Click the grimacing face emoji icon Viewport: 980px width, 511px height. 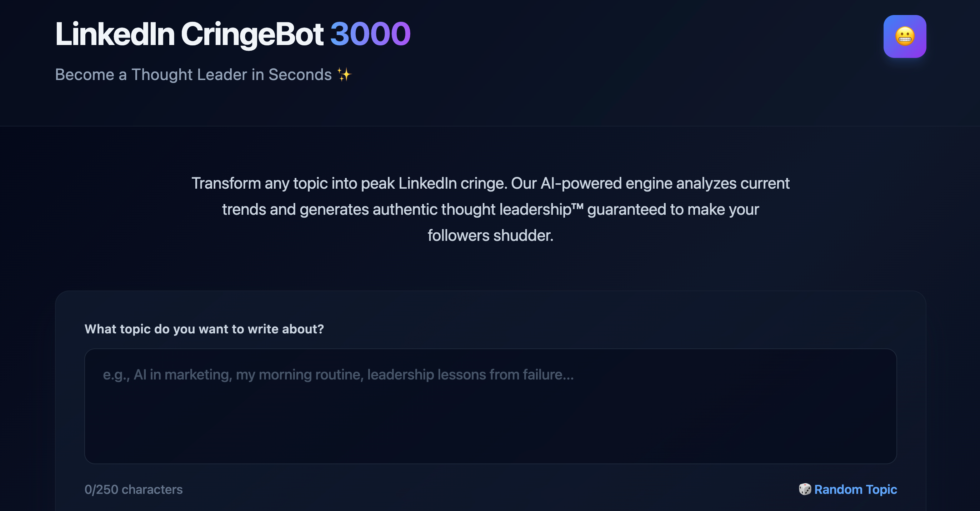pos(904,36)
